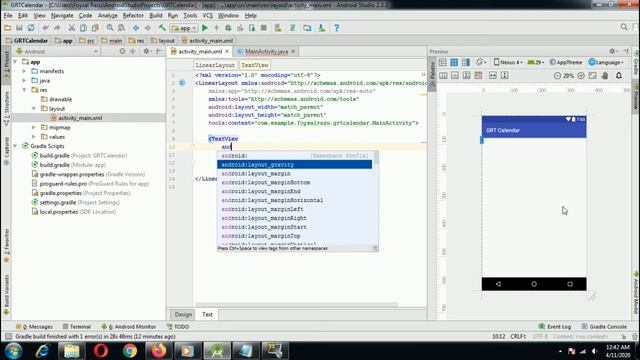Click the Zoom to Fit icon in Preview

click(x=593, y=76)
